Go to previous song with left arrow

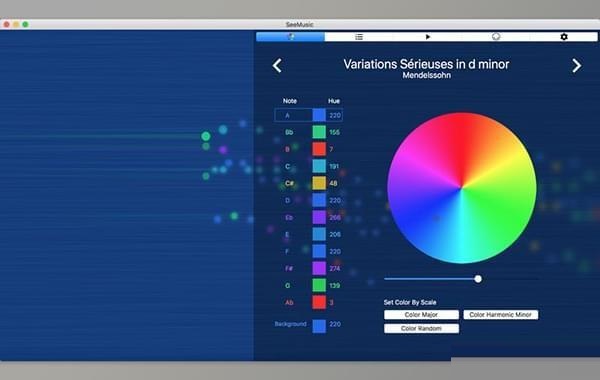click(277, 65)
